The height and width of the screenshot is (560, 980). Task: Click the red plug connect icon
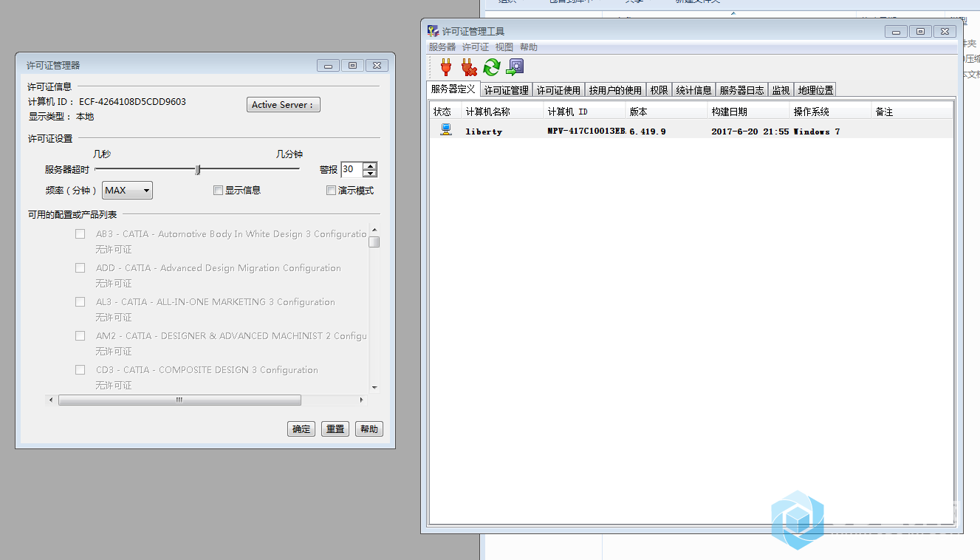coord(445,68)
